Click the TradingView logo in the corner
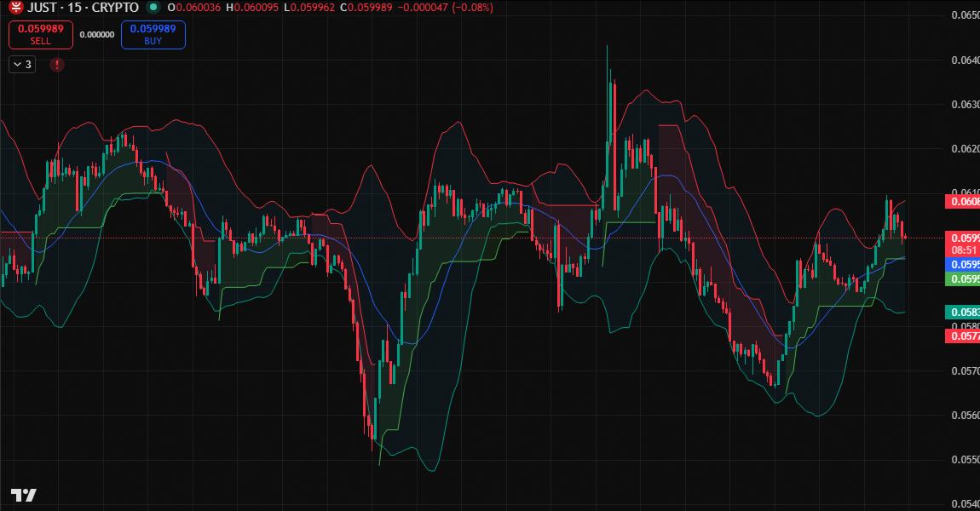This screenshot has height=511, width=980. [23, 495]
